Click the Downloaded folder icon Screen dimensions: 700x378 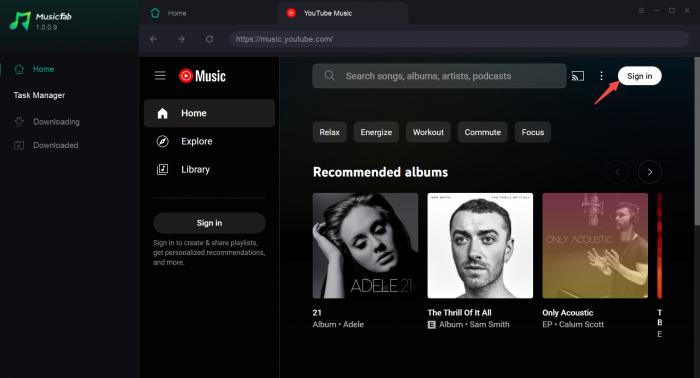pyautogui.click(x=19, y=145)
